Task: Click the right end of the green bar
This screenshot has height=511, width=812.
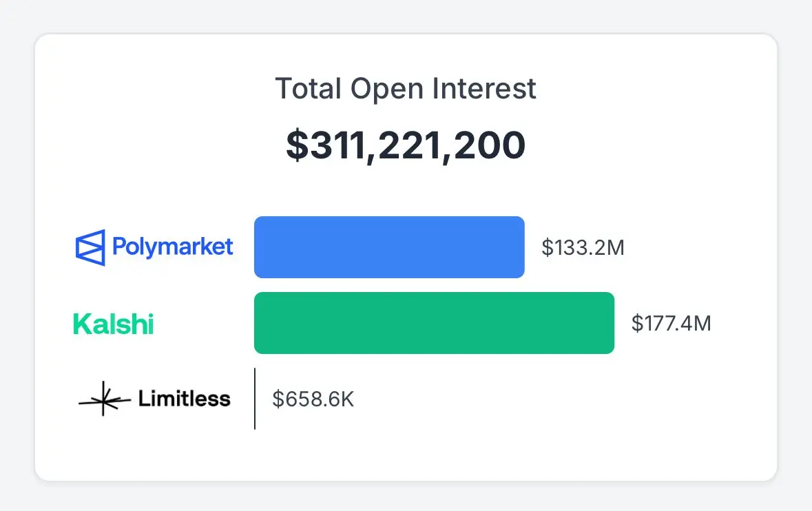Action: [611, 323]
